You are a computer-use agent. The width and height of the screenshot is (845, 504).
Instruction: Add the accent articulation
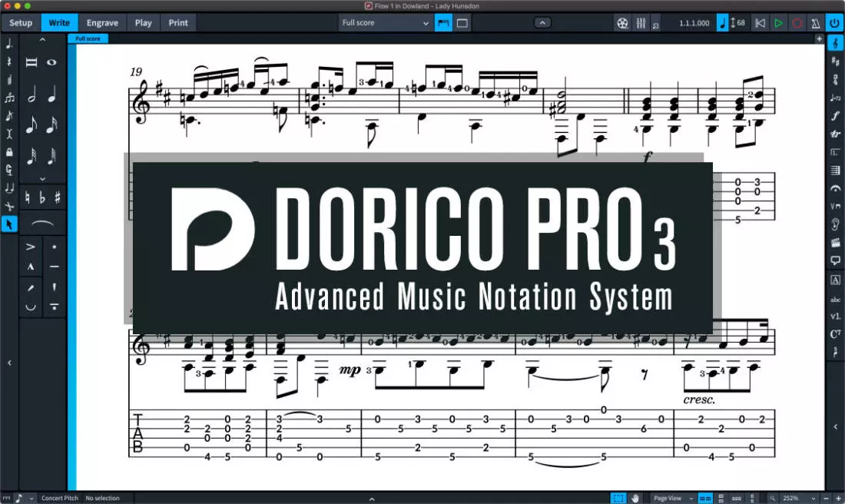pyautogui.click(x=31, y=247)
